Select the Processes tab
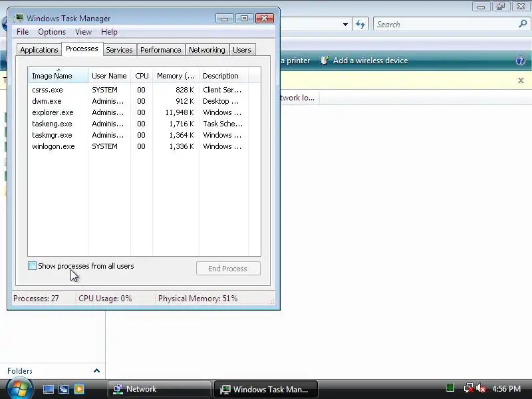 click(82, 49)
